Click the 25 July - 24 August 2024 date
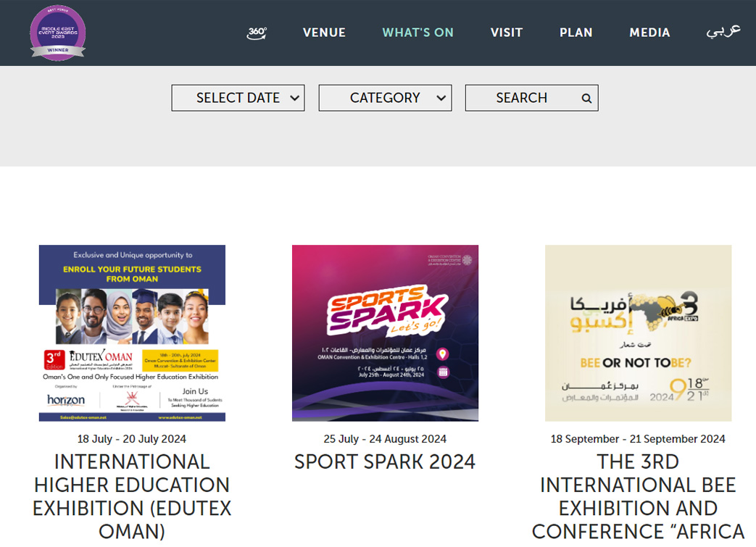Image resolution: width=756 pixels, height=547 pixels. (x=385, y=439)
